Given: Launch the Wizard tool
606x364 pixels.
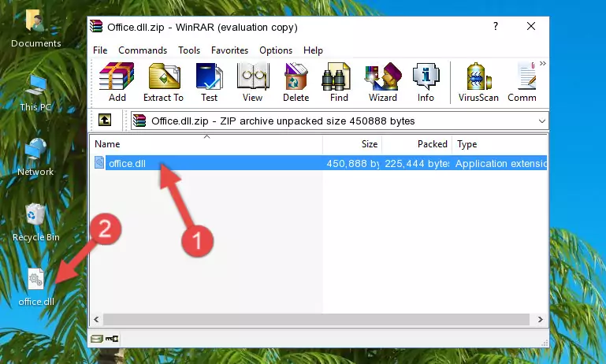Looking at the screenshot, I should pos(383,82).
